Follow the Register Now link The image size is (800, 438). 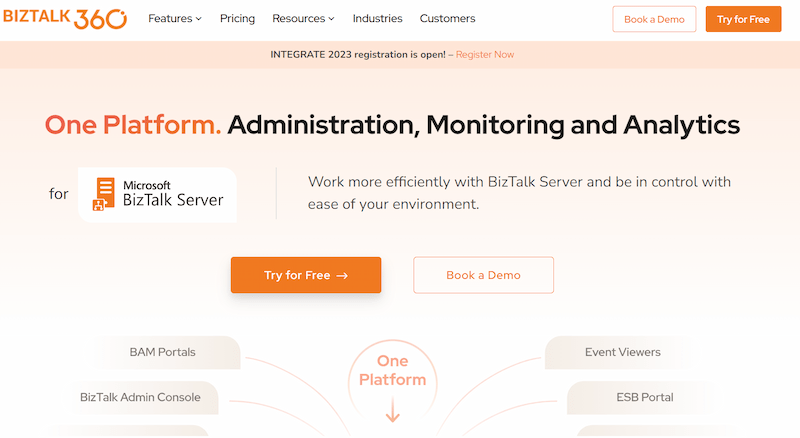point(485,55)
